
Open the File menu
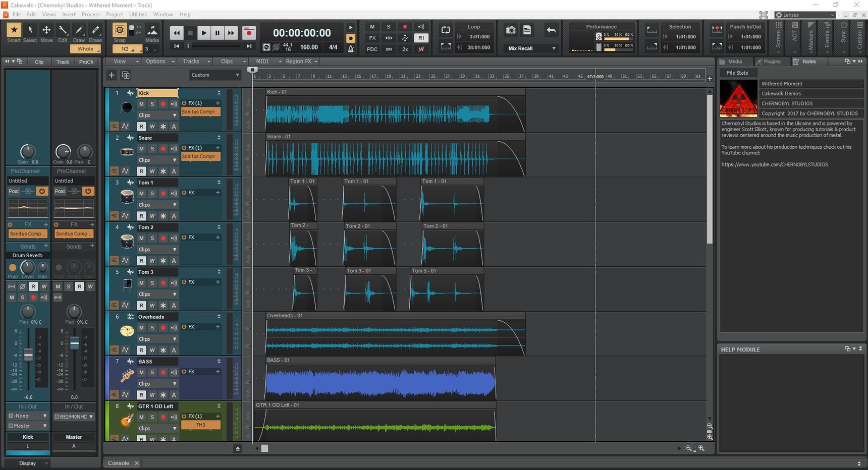pos(16,14)
